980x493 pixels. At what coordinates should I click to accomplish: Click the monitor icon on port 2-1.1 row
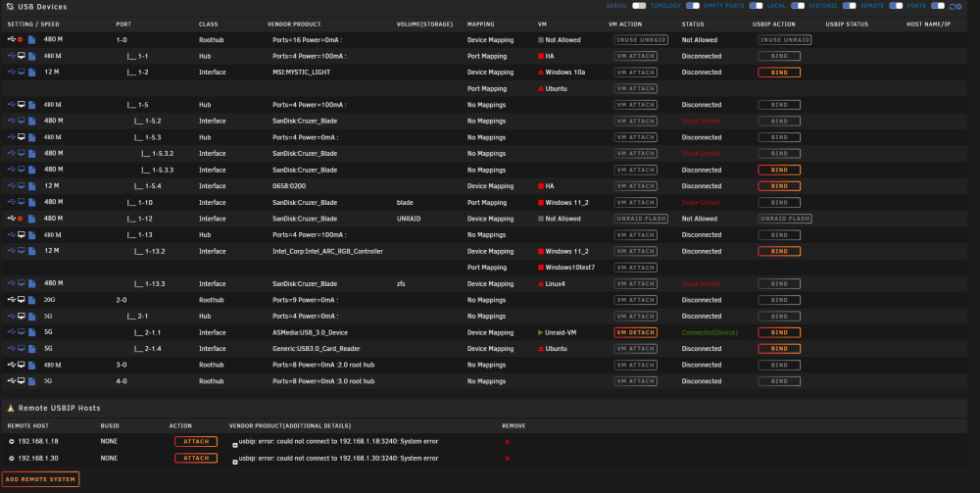pos(22,332)
